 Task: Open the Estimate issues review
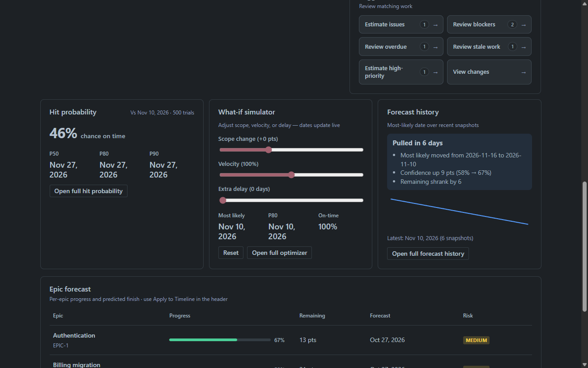(x=401, y=25)
